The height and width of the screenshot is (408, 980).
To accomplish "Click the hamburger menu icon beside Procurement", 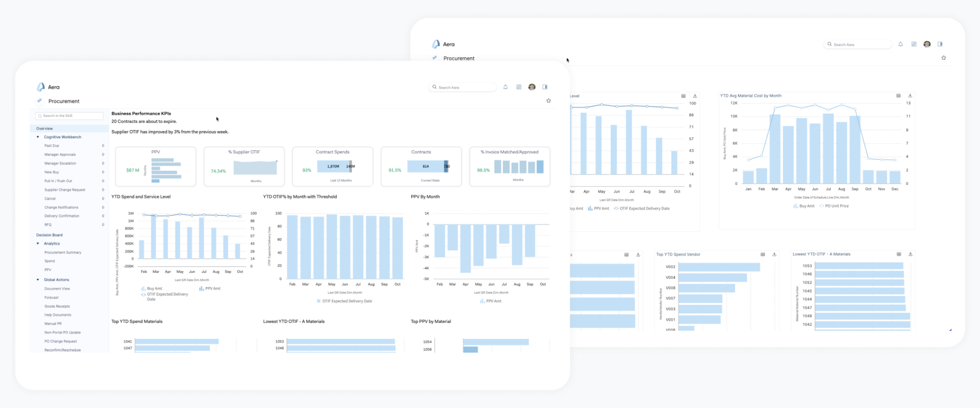I will point(39,101).
